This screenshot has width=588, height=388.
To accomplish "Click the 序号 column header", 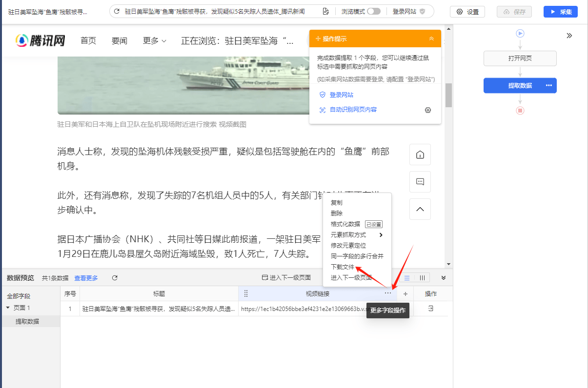I will click(70, 293).
